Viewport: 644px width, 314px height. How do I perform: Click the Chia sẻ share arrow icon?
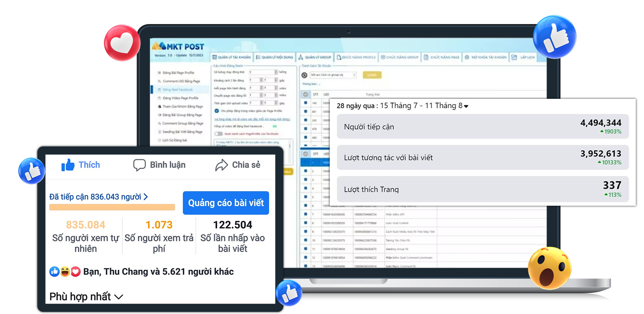coord(222,165)
